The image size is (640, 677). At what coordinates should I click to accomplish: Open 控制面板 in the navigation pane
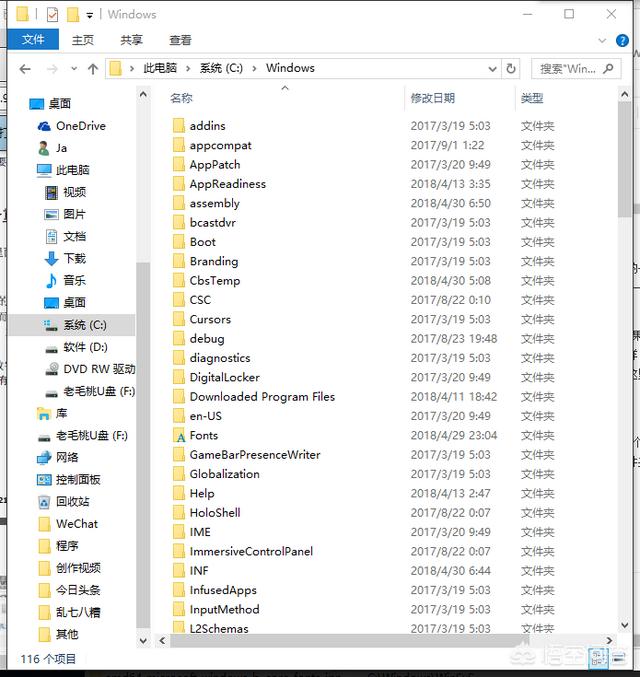(x=69, y=480)
